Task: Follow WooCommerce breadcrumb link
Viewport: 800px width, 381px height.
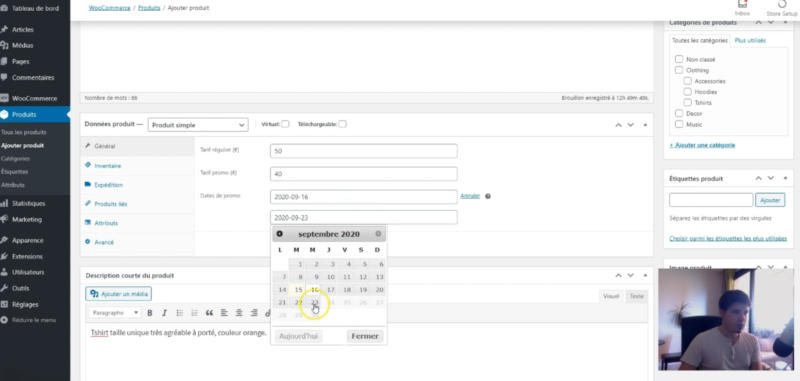Action: [110, 8]
